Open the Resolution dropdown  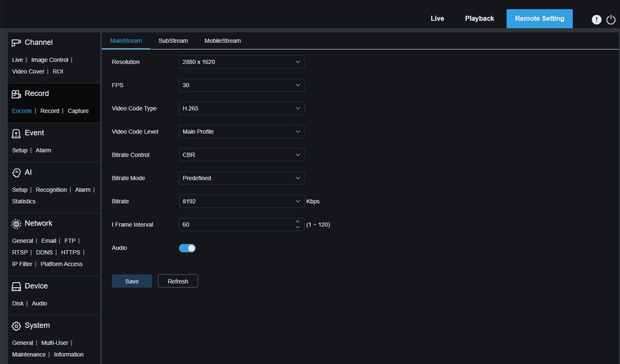(x=241, y=62)
